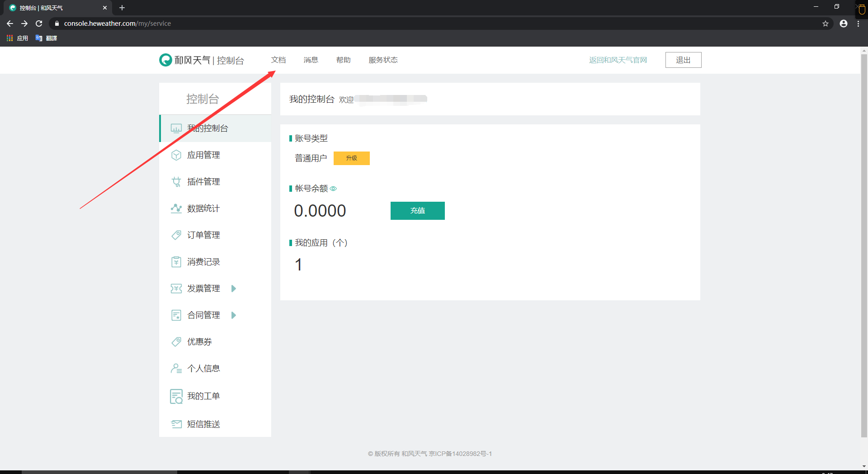The height and width of the screenshot is (474, 868).
Task: Click the 我的控制台 monitor icon in sidebar
Action: tap(176, 128)
